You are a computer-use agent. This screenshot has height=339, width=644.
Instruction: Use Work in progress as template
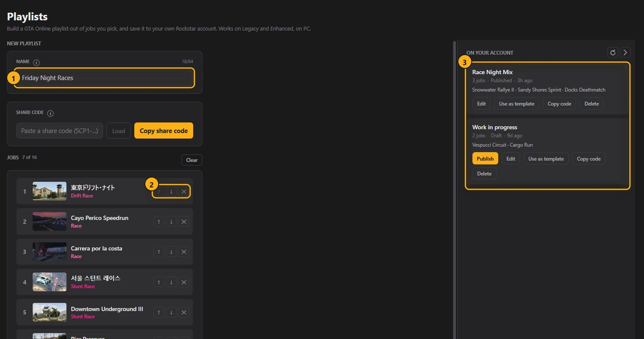(546, 159)
